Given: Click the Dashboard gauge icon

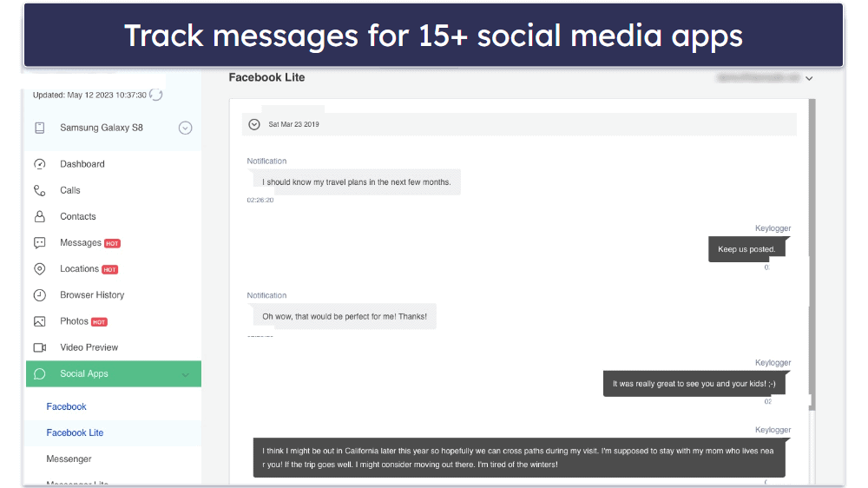Looking at the screenshot, I should point(40,164).
